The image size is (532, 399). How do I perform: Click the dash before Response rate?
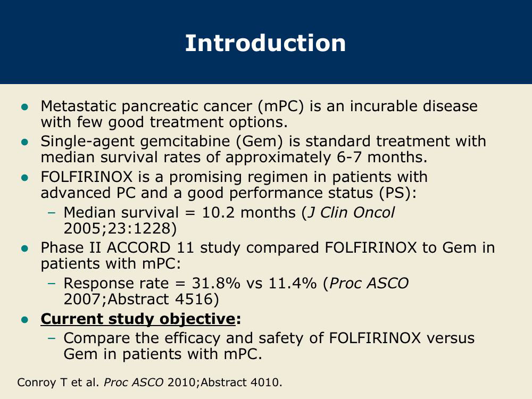pos(52,284)
